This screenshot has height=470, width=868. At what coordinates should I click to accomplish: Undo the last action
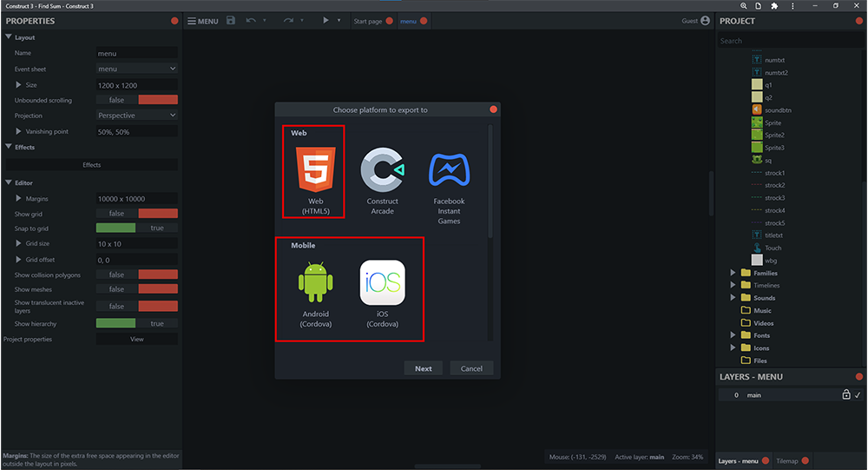point(251,21)
